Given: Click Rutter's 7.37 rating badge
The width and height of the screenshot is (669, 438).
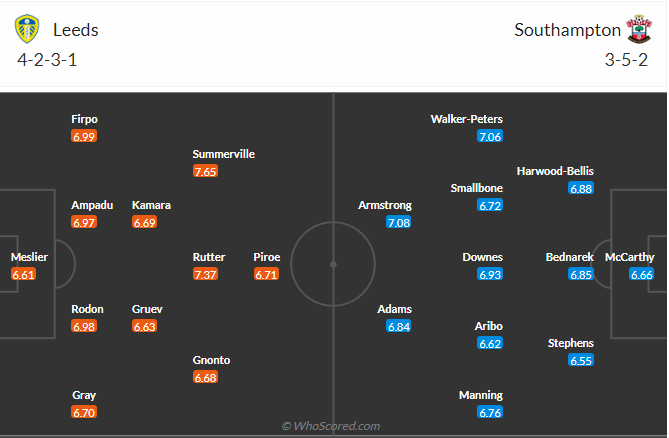Looking at the screenshot, I should [x=206, y=274].
